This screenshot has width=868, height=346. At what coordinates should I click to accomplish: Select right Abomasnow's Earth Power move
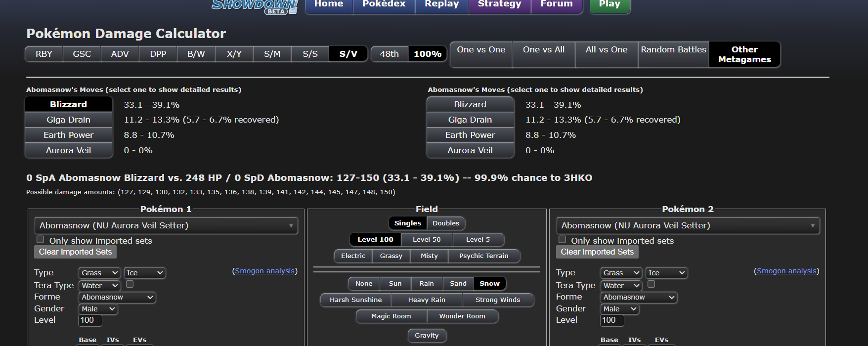[470, 135]
